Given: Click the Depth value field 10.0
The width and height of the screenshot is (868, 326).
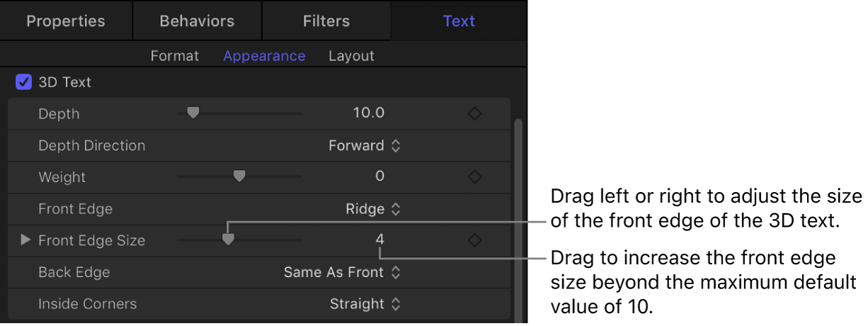Looking at the screenshot, I should pos(368,114).
